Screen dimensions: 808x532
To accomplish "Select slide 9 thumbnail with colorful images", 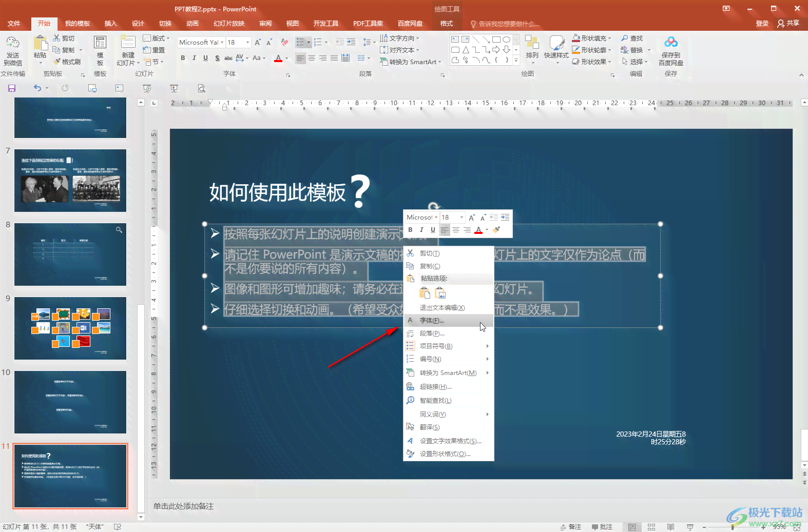I will pos(70,328).
